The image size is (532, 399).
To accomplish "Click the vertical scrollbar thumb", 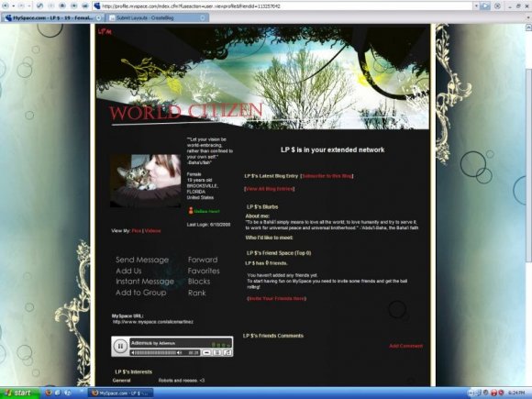I will click(528, 165).
